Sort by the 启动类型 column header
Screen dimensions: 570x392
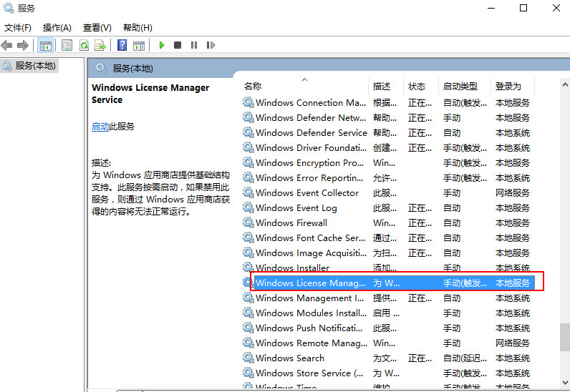465,86
